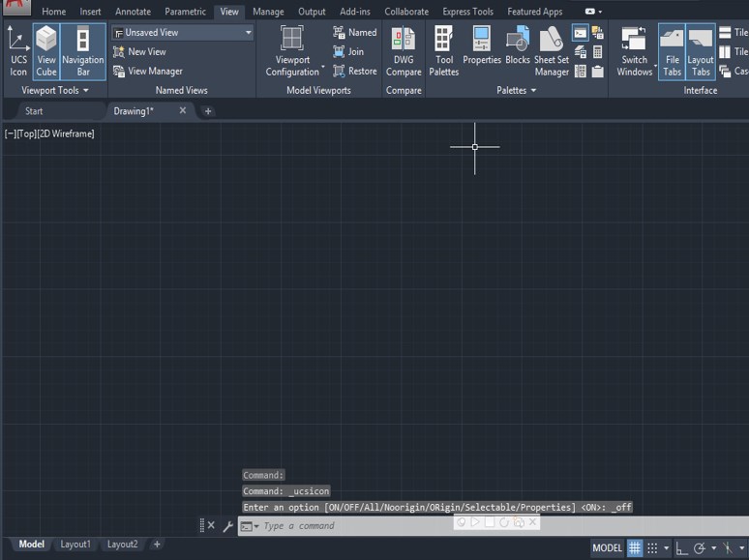
Task: Open the DWG Compare tool
Action: tap(404, 51)
